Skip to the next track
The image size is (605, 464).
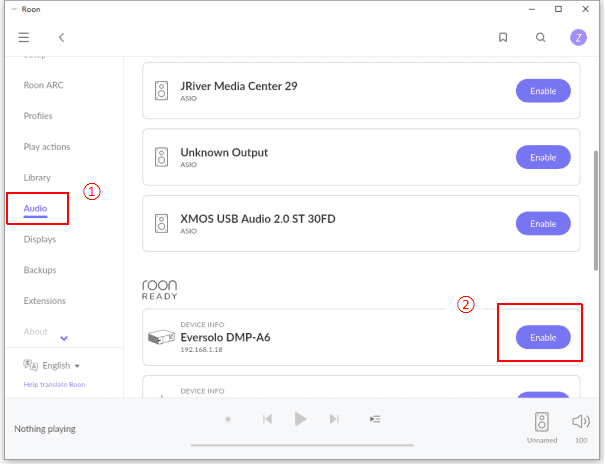[x=333, y=420]
